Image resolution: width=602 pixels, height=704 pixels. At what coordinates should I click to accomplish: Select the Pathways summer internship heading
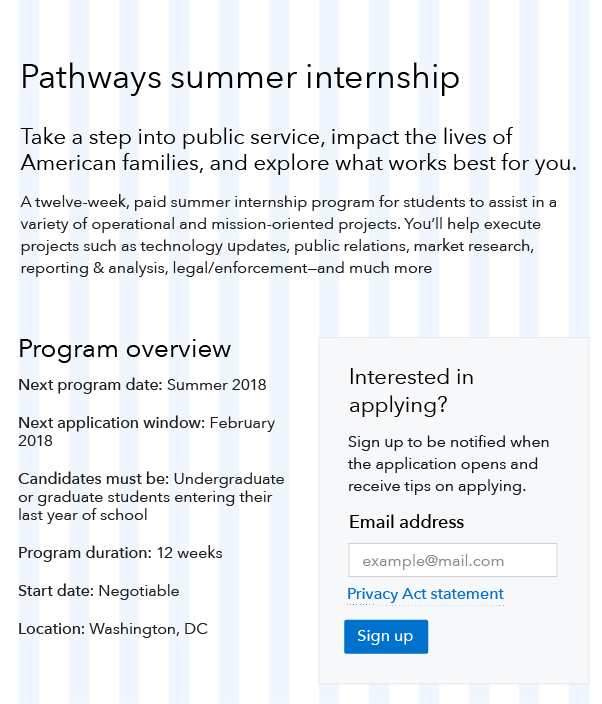240,77
